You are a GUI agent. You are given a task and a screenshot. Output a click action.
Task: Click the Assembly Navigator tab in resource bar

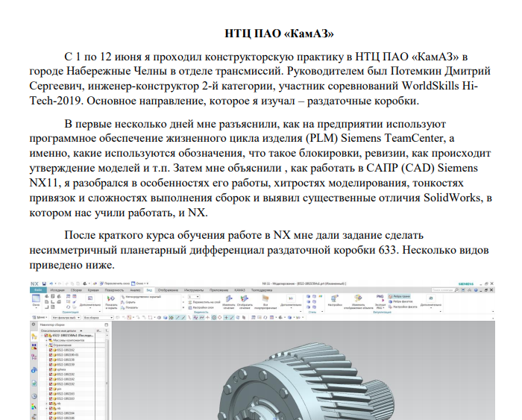pyautogui.click(x=34, y=336)
